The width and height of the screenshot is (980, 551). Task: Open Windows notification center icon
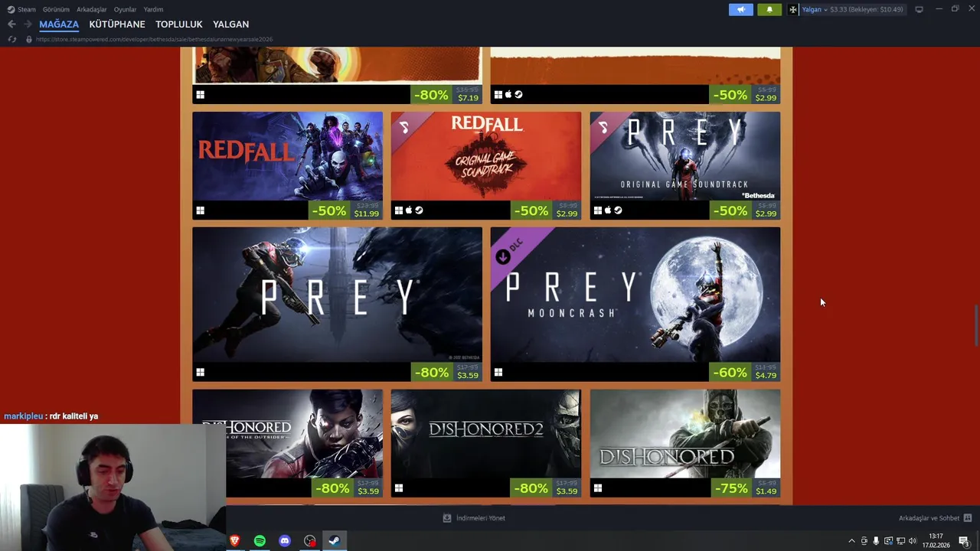click(x=964, y=541)
